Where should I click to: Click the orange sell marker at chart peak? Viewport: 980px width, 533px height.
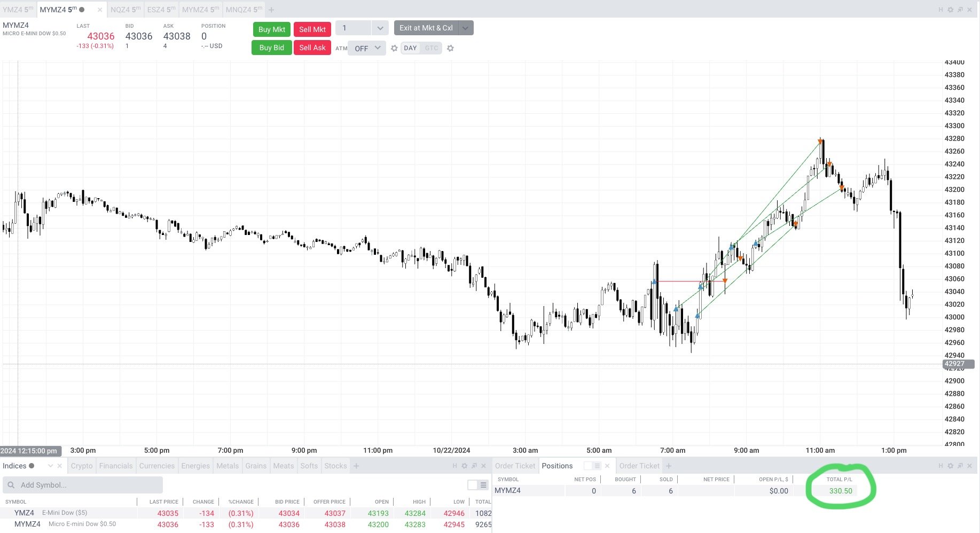click(820, 142)
